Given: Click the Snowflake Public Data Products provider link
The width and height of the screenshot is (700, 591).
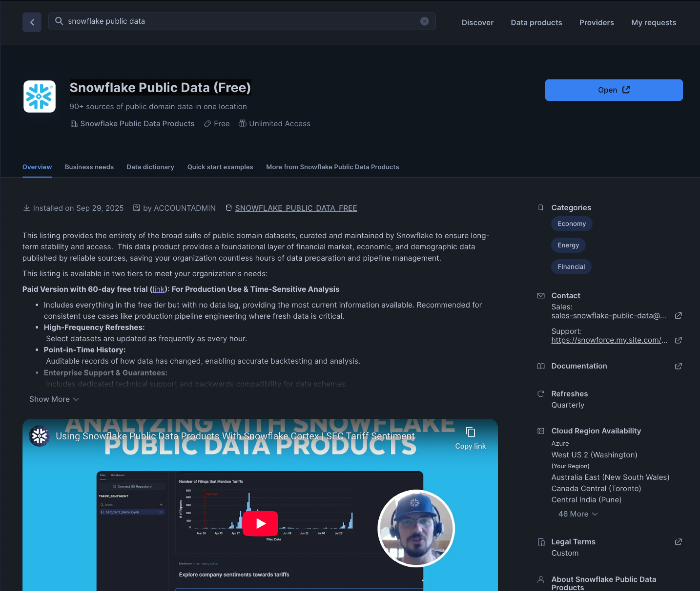Looking at the screenshot, I should tap(137, 124).
